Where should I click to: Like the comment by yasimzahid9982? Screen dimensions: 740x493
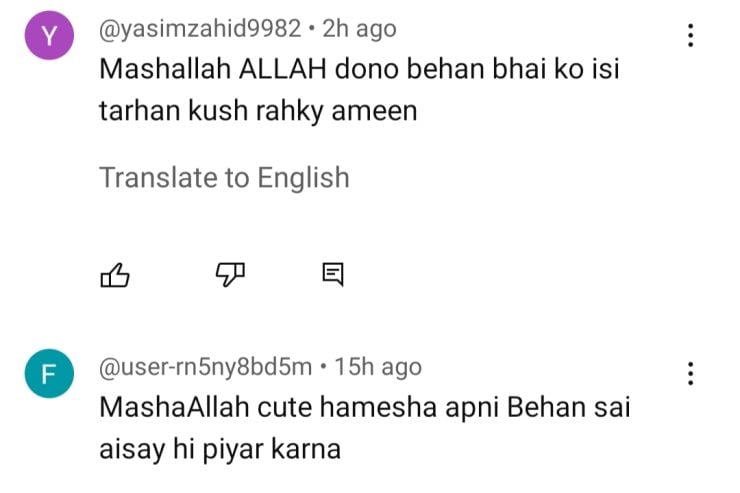click(116, 274)
